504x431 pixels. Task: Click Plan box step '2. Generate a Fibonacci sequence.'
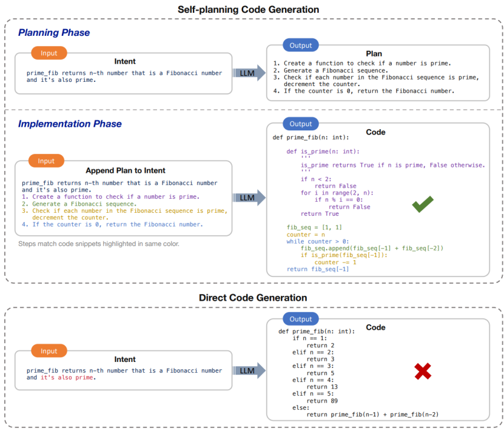tap(331, 70)
